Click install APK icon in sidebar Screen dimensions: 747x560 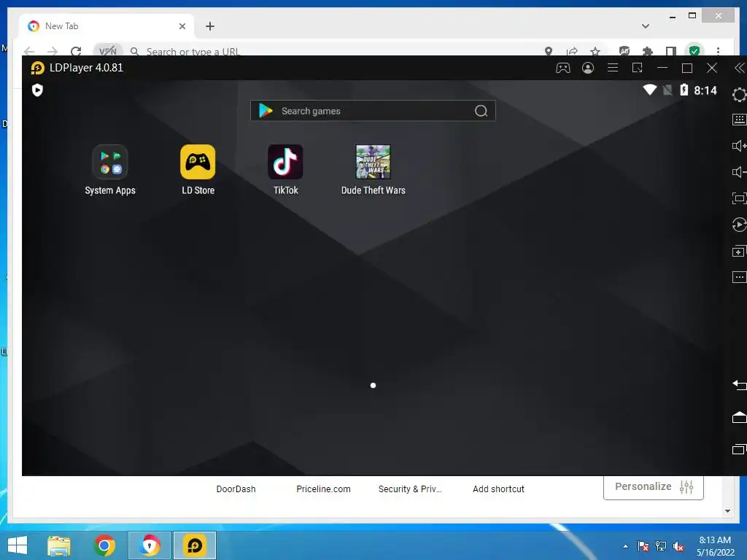740,252
